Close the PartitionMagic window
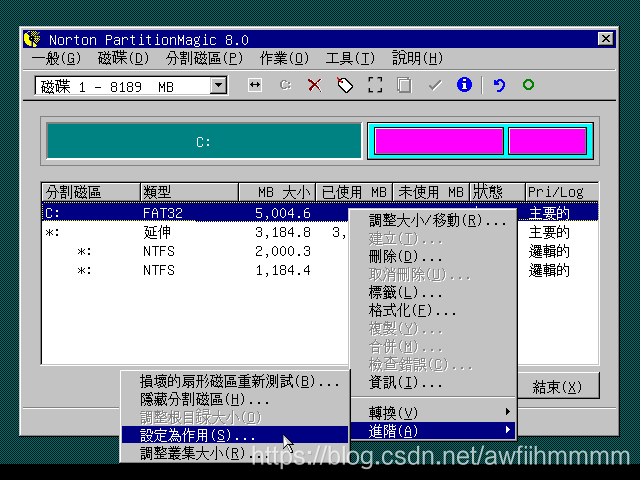The width and height of the screenshot is (640, 480). coord(605,39)
